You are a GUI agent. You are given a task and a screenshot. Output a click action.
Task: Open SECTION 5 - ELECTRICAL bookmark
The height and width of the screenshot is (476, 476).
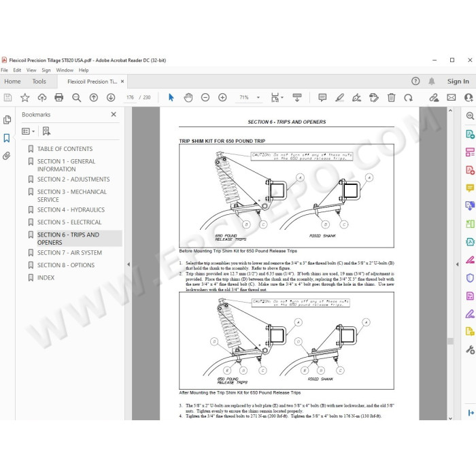[69, 222]
